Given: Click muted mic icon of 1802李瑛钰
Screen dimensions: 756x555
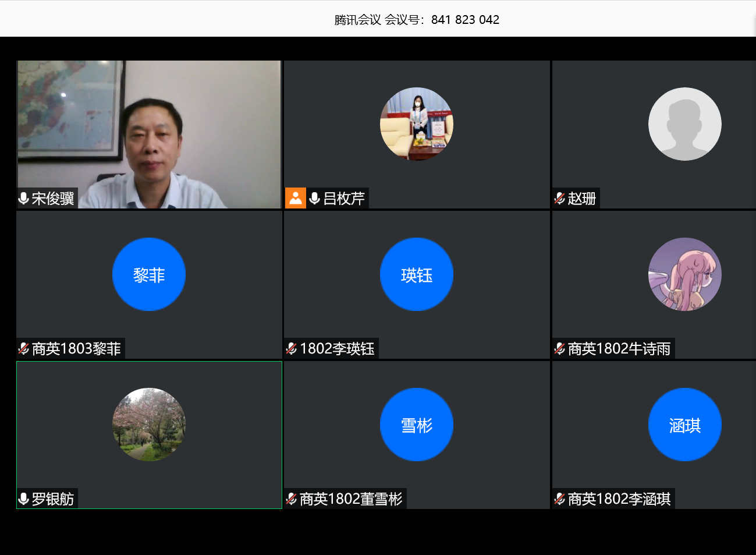Looking at the screenshot, I should coord(292,349).
